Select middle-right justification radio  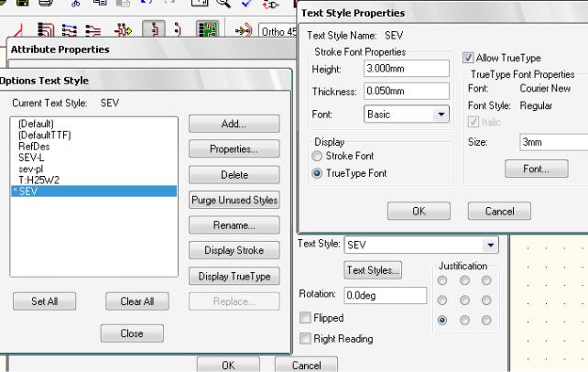[486, 301]
